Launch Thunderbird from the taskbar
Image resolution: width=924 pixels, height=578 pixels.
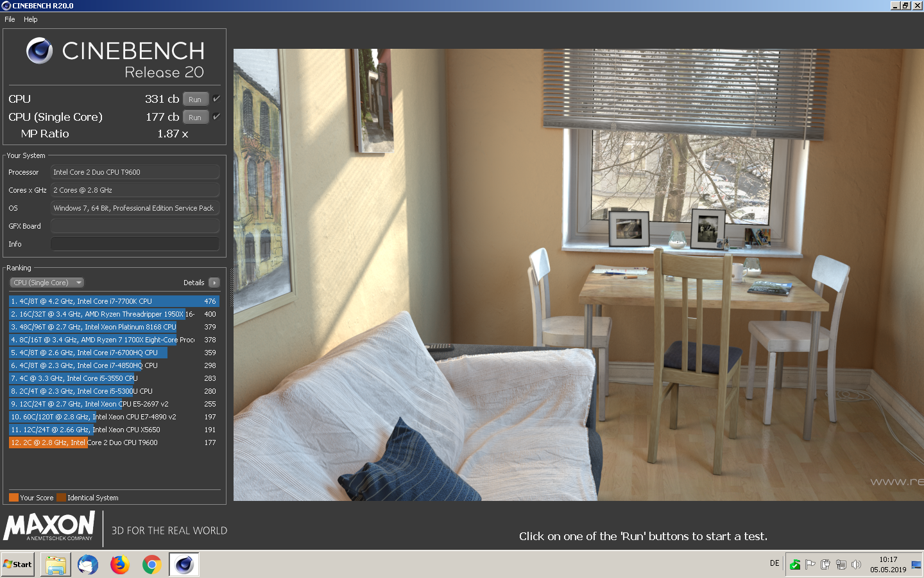[x=88, y=565]
